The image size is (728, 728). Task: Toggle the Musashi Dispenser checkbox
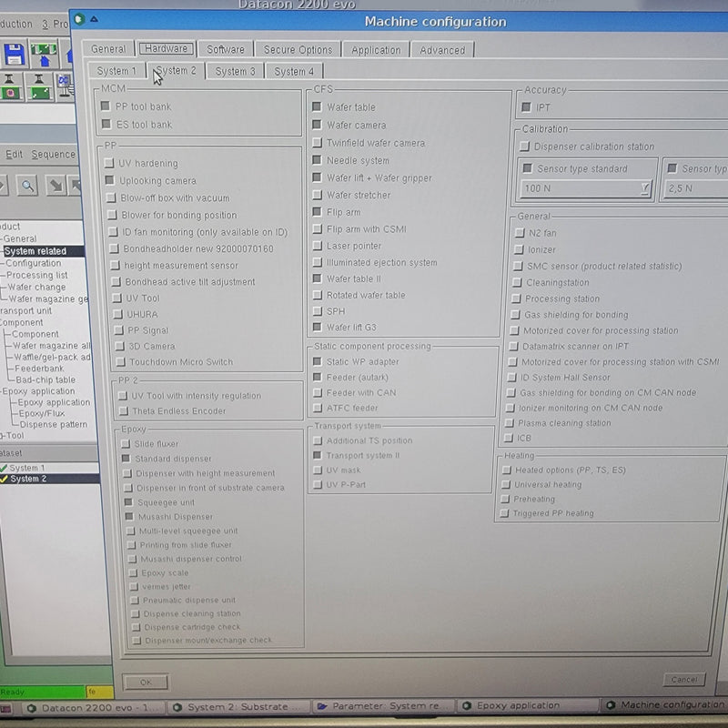pos(129,516)
